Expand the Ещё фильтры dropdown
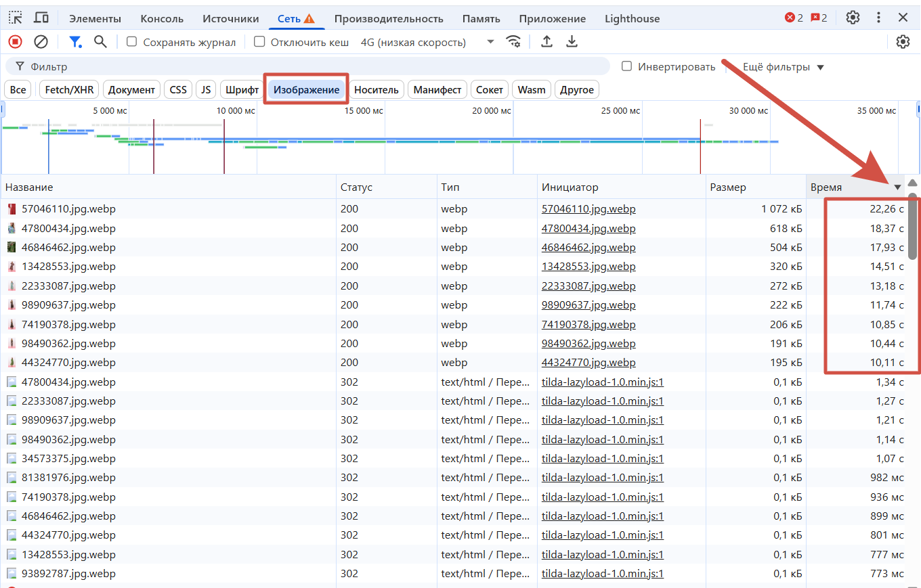The image size is (921, 588). tap(783, 67)
